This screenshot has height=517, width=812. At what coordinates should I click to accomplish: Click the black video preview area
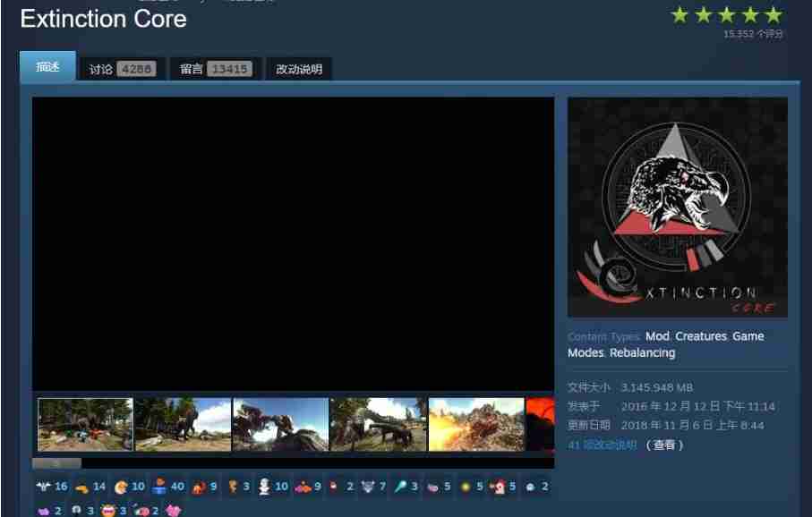293,244
